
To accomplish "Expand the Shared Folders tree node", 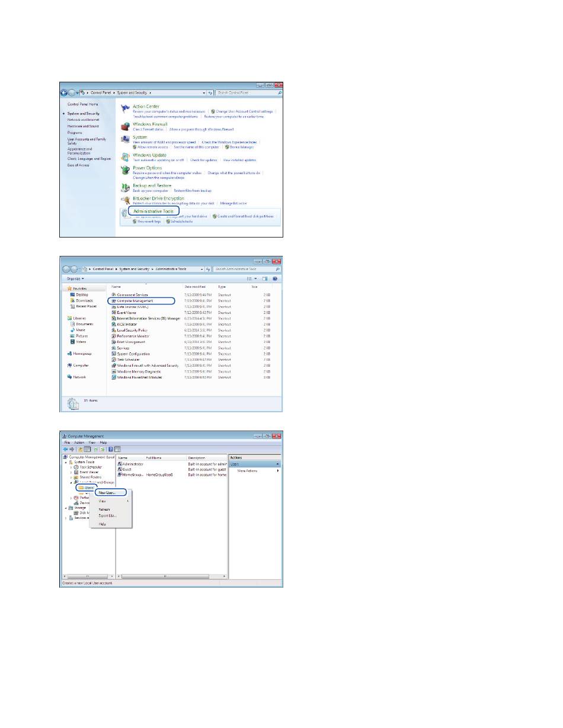I will tap(71, 477).
